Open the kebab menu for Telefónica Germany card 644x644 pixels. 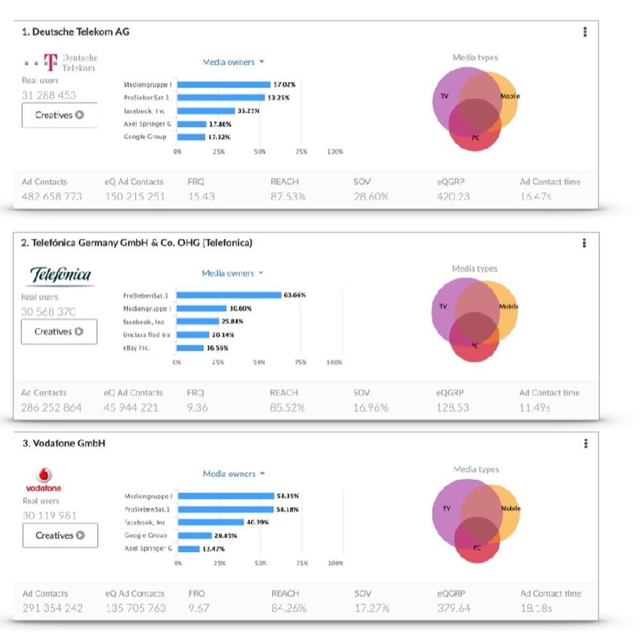(584, 243)
